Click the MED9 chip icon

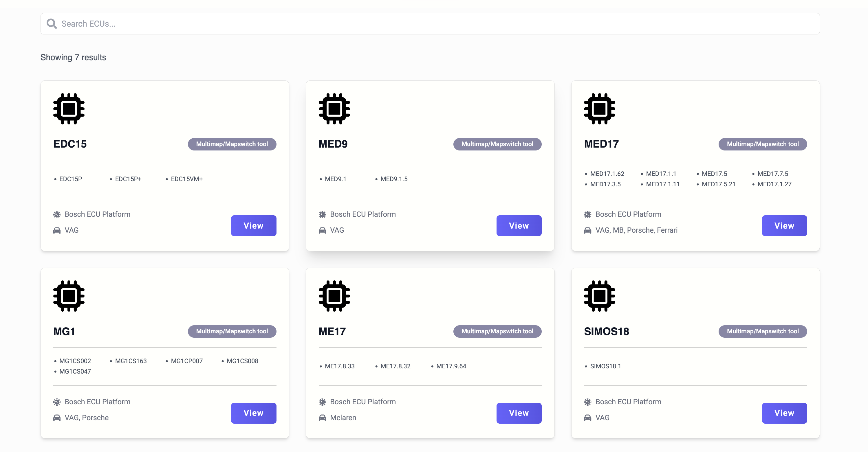click(334, 109)
